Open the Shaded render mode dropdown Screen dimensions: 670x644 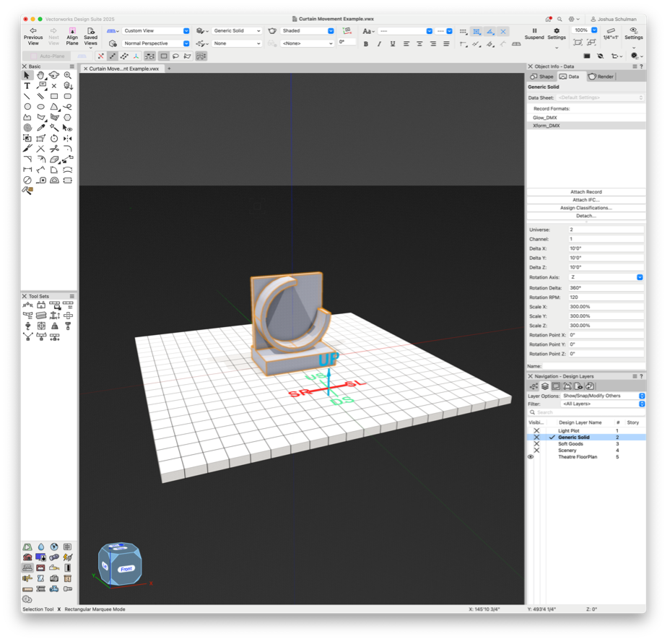[x=308, y=31]
